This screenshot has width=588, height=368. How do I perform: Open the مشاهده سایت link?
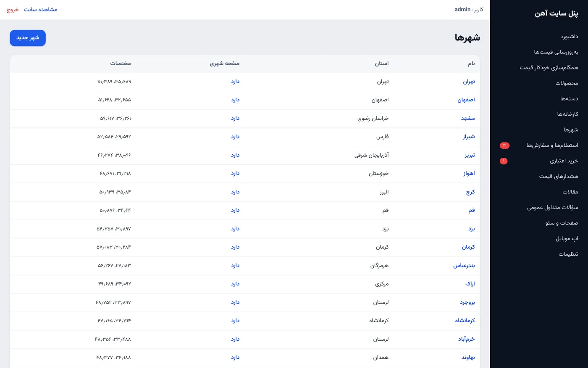coord(40,9)
